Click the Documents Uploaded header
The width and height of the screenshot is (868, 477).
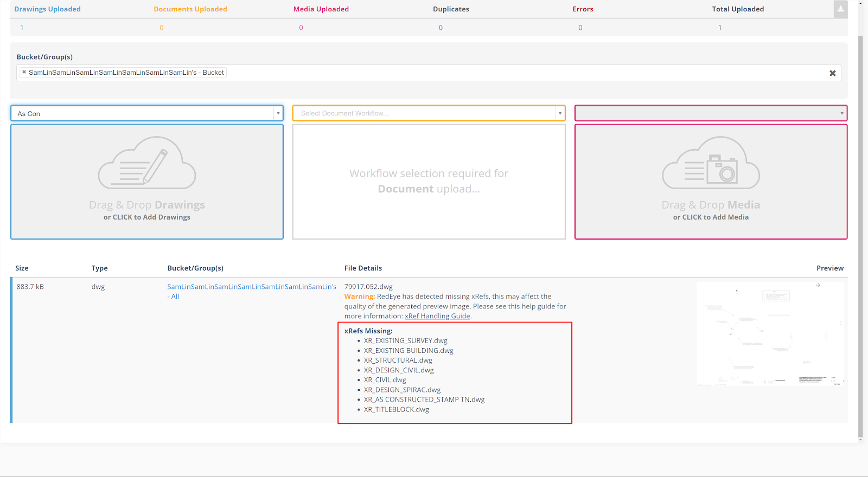[x=190, y=9]
